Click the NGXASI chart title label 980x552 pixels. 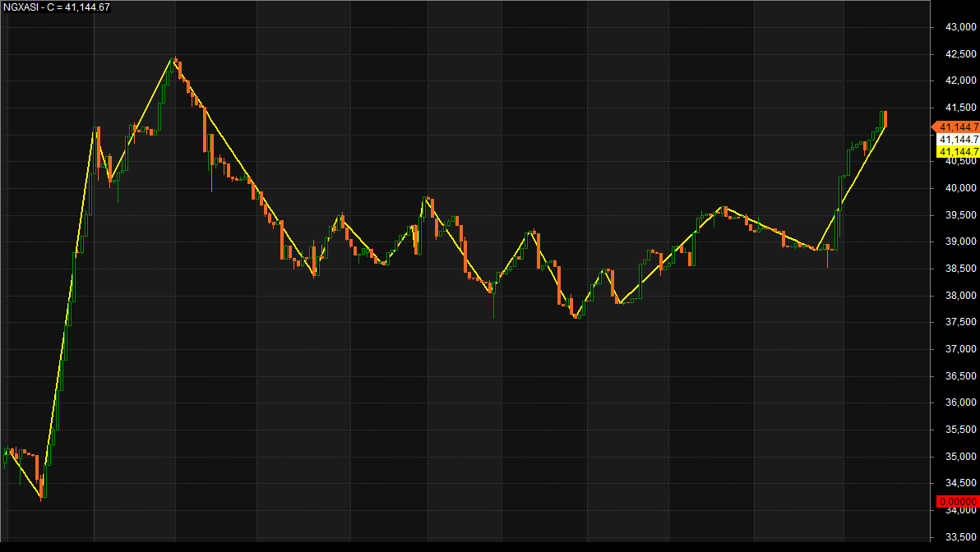point(57,7)
